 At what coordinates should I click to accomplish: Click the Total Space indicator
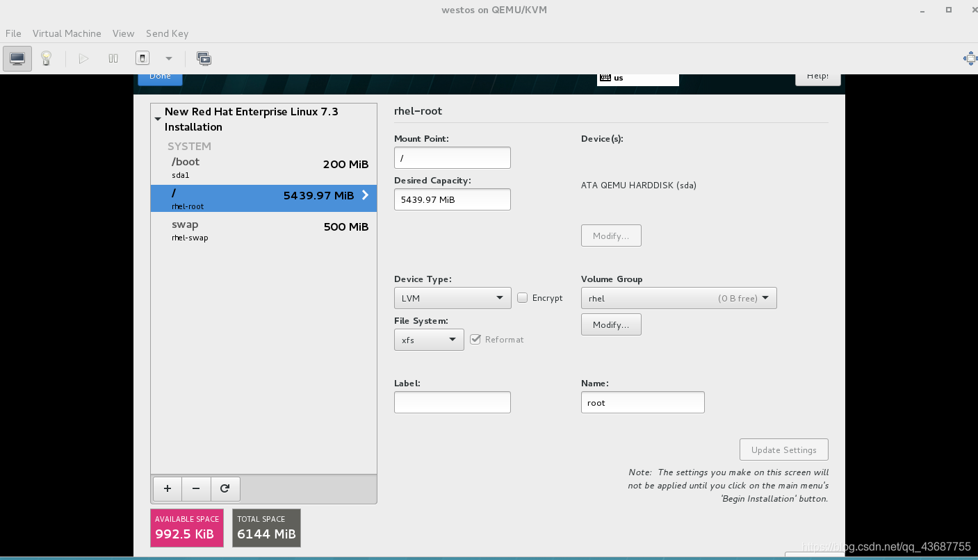(266, 528)
